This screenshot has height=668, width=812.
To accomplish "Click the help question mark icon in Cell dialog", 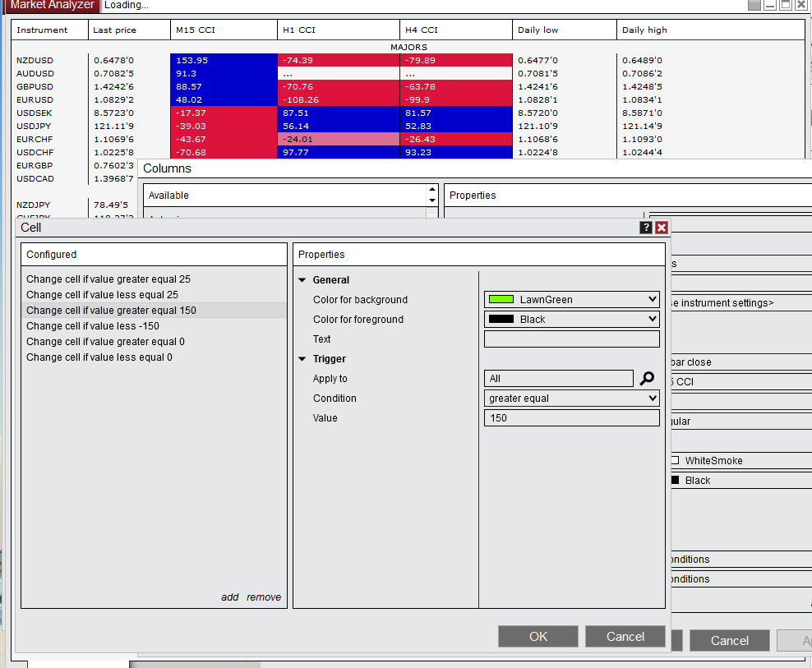I will 646,228.
